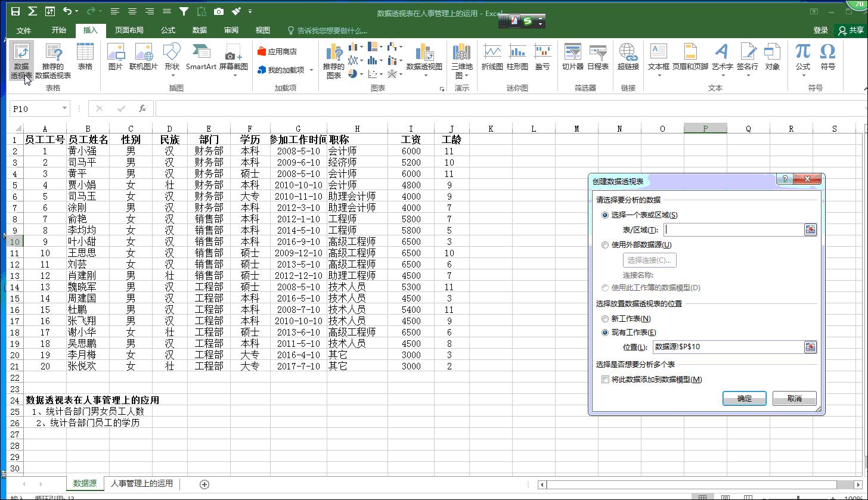Open the Name Box dropdown arrow
Image resolution: width=868 pixels, height=500 pixels.
coord(64,108)
